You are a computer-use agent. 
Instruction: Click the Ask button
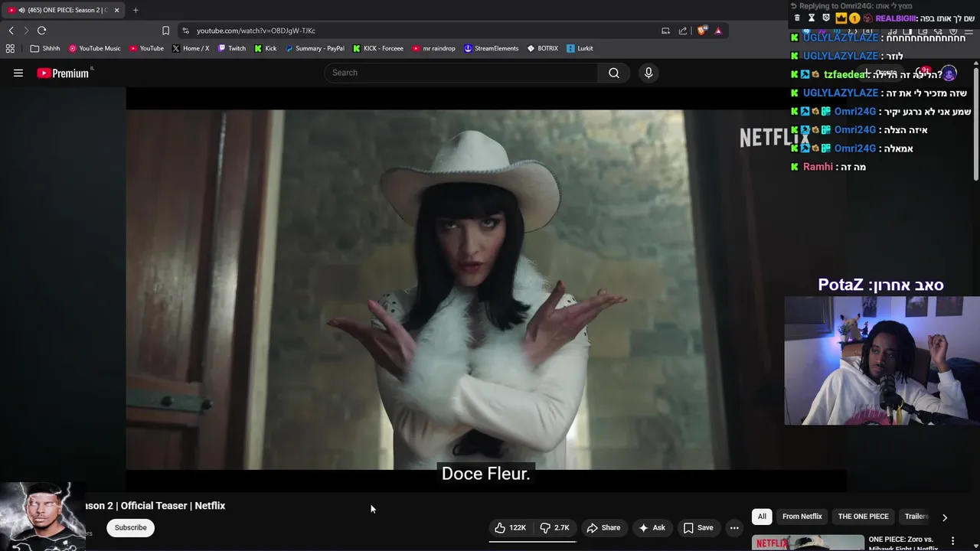coord(652,527)
